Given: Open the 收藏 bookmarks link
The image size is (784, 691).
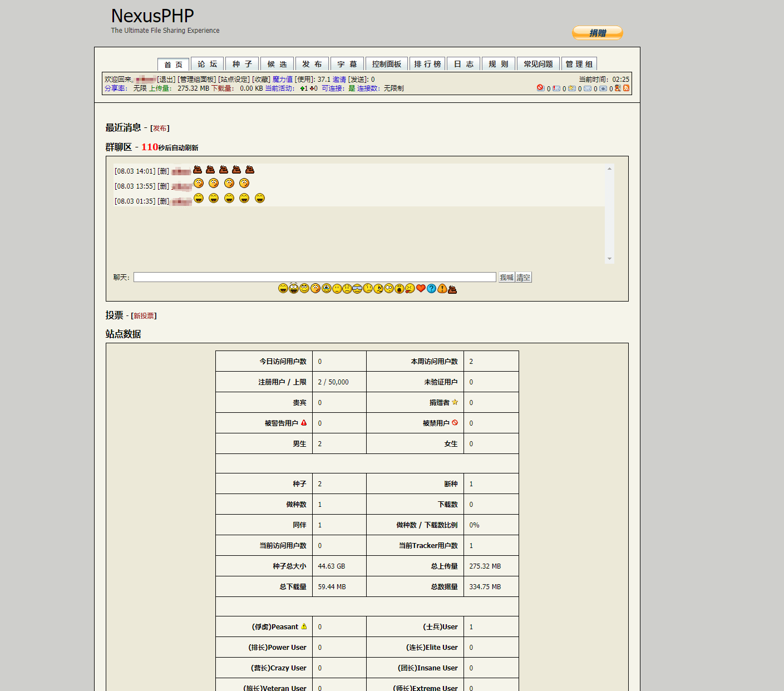Looking at the screenshot, I should pos(261,80).
